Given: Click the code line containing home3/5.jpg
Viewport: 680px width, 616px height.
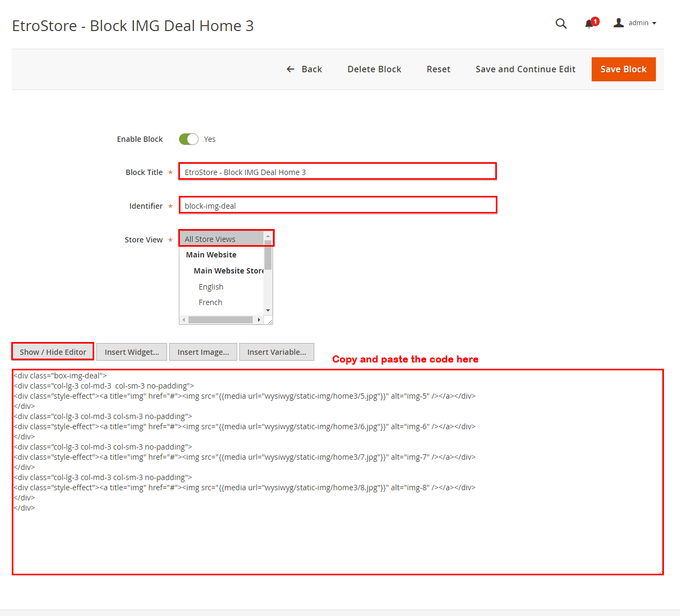Looking at the screenshot, I should 244,396.
